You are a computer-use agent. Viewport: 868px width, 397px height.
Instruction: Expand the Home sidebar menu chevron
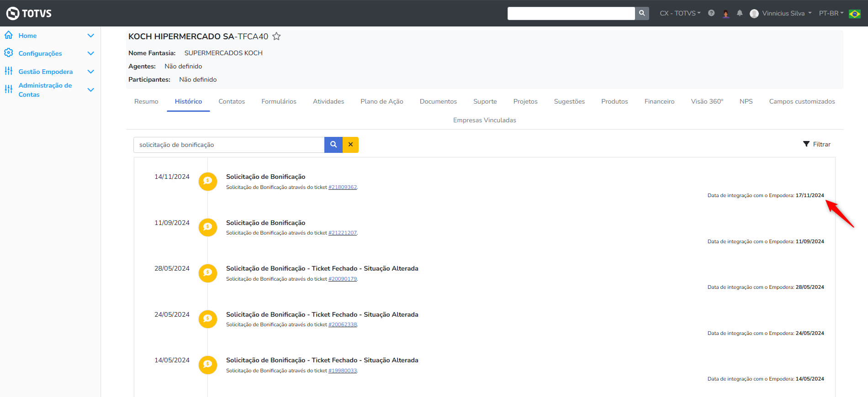coord(91,36)
